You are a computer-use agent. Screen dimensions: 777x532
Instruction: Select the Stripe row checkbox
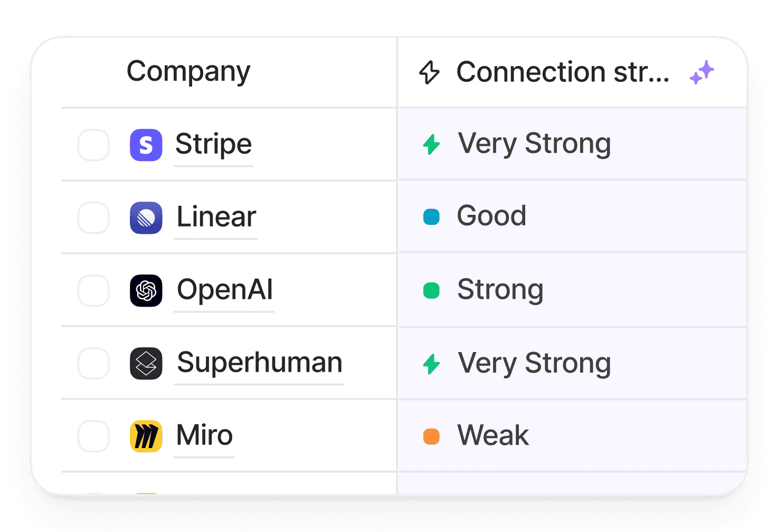click(93, 145)
